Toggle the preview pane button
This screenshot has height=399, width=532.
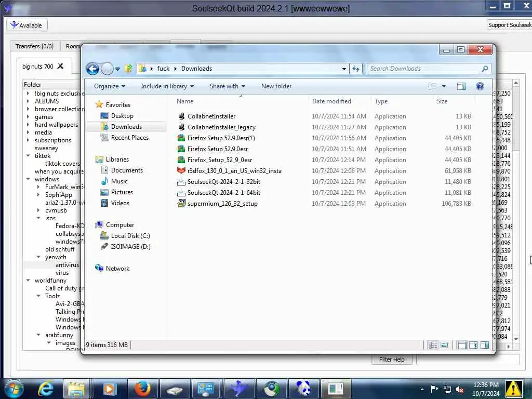pos(461,86)
